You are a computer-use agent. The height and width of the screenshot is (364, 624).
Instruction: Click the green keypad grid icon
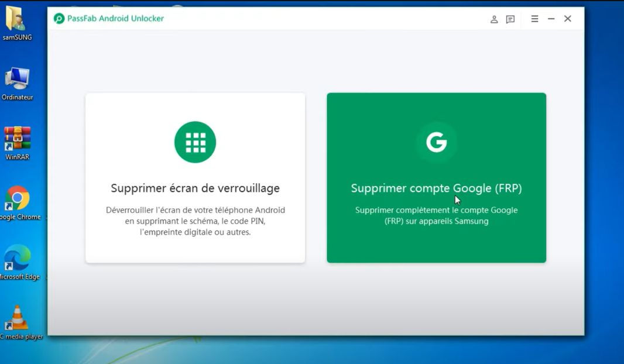pos(195,142)
